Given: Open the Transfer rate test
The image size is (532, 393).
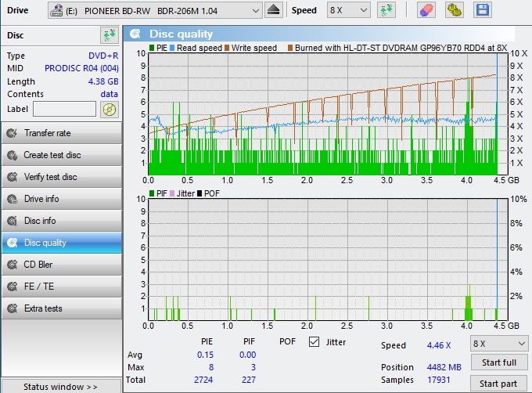Looking at the screenshot, I should [61, 133].
